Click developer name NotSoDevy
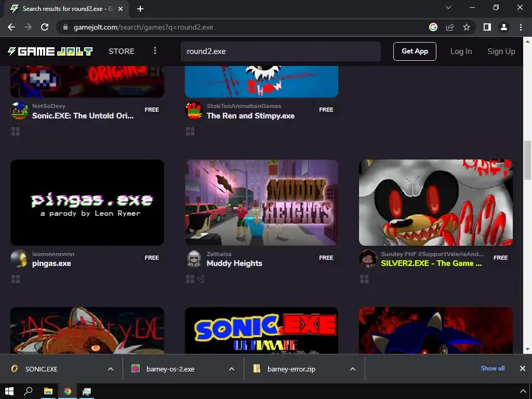Image resolution: width=532 pixels, height=399 pixels. [49, 106]
